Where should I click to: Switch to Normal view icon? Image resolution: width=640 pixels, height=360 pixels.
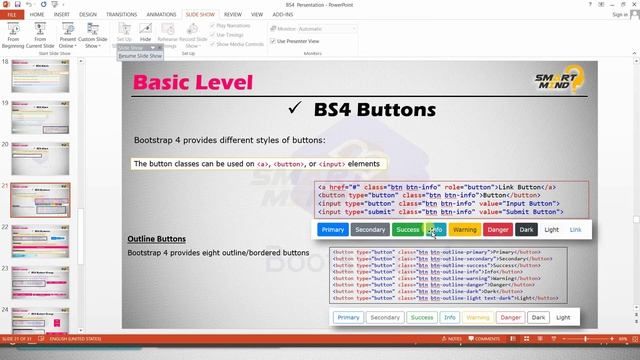point(513,339)
